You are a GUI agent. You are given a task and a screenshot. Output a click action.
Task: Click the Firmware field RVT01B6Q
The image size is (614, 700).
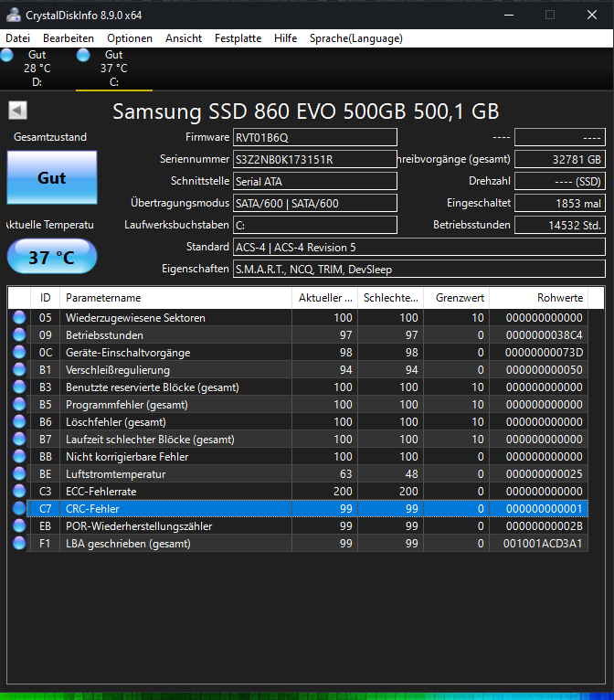pos(315,137)
